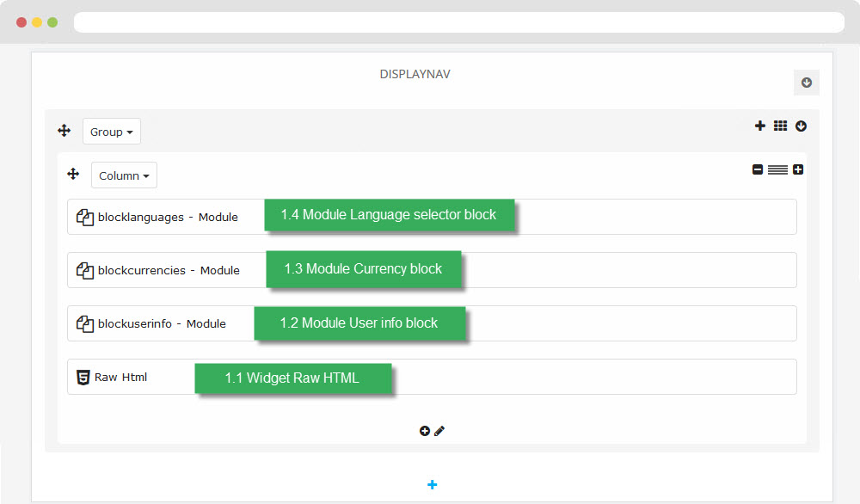Add a column with the Group plus icon
The width and height of the screenshot is (860, 504).
click(759, 126)
